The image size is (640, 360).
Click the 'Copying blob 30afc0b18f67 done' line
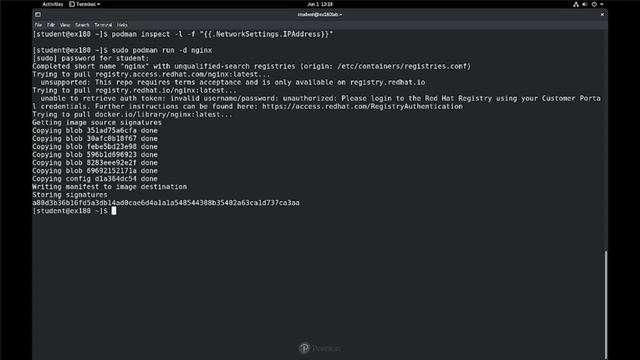[x=95, y=138]
